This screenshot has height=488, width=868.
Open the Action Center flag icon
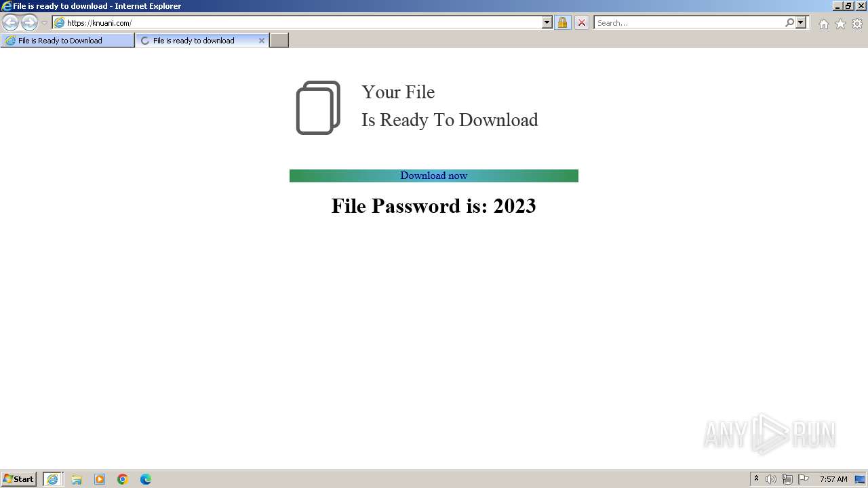[x=804, y=479]
